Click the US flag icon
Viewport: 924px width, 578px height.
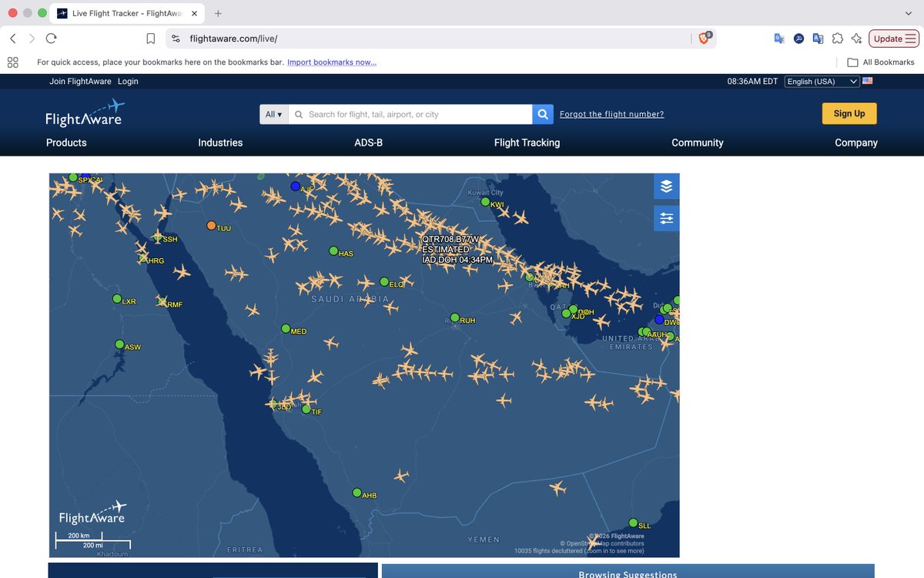coord(867,81)
